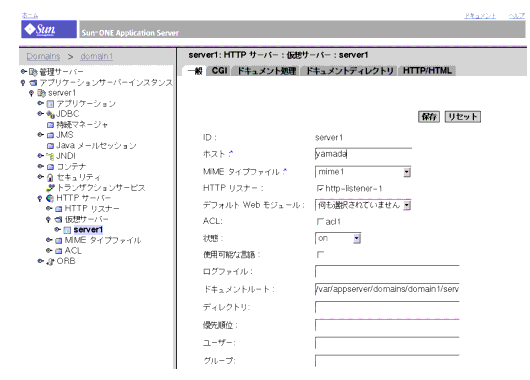Expand the 管理サーバー tree node
The image size is (530, 380).
coord(23,71)
